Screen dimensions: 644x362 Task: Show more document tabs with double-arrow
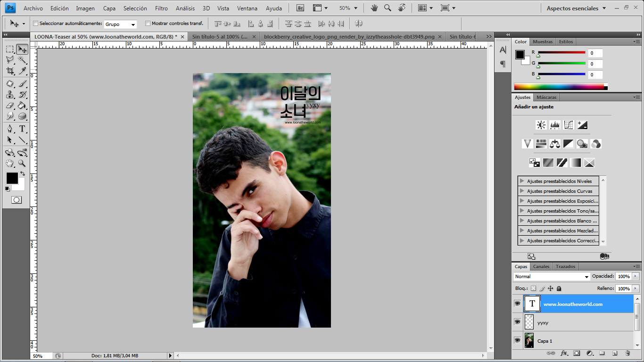pyautogui.click(x=488, y=36)
